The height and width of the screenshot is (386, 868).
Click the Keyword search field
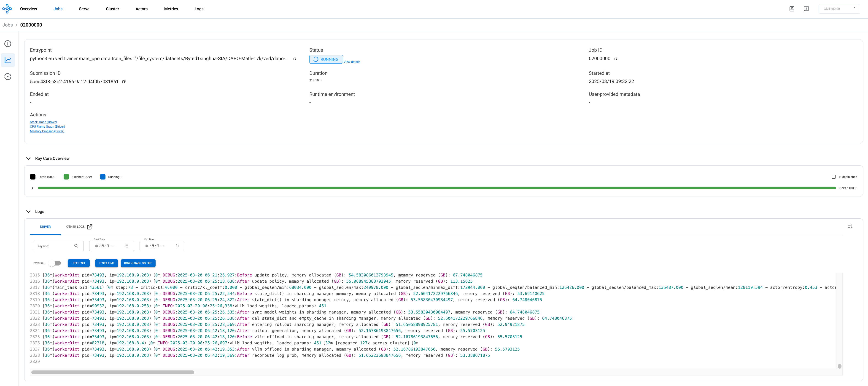[54, 246]
